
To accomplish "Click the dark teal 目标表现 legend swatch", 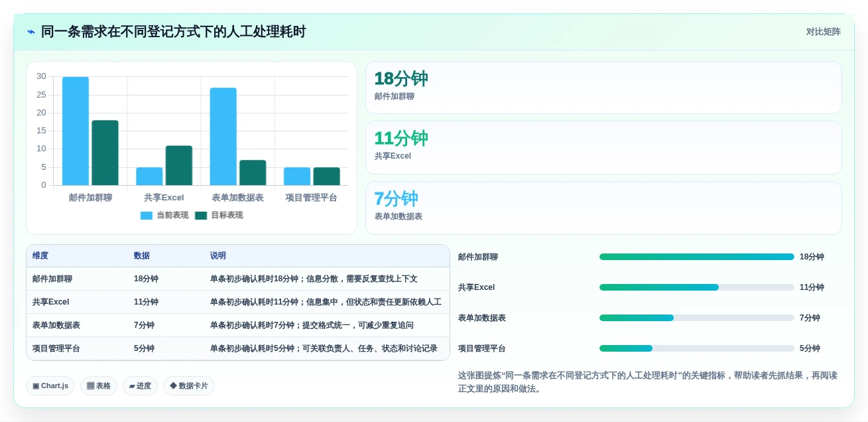I will (201, 216).
